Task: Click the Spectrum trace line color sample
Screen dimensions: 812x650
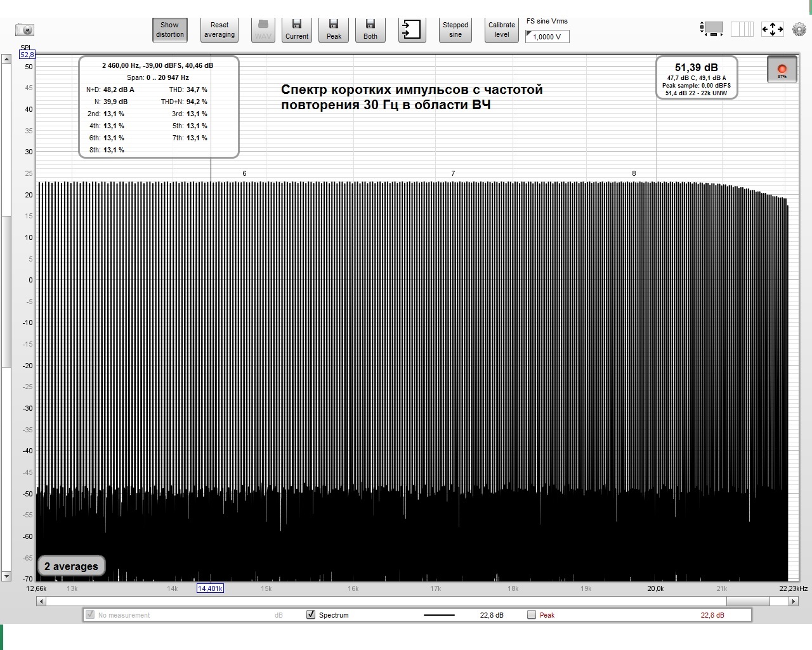Action: (x=439, y=614)
